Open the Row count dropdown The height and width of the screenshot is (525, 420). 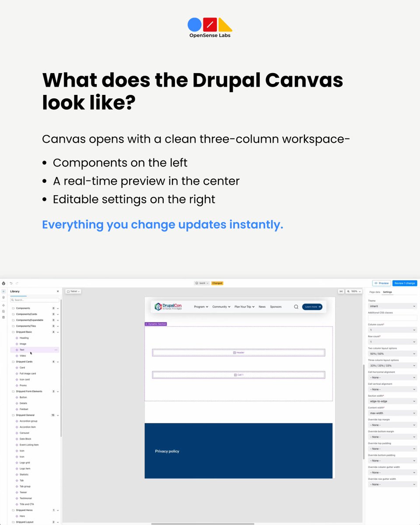coord(392,342)
